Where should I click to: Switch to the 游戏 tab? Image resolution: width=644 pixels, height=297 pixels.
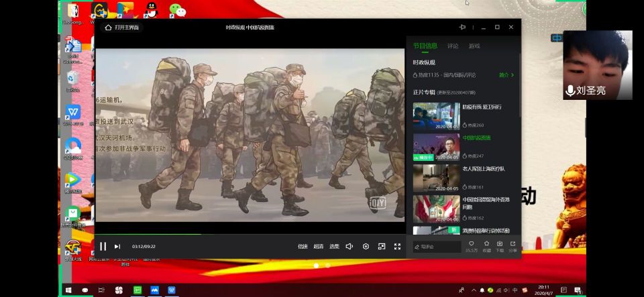pos(474,46)
